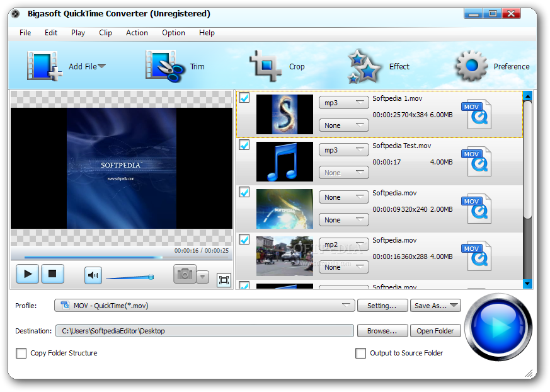Open mp3 dropdown for Softpedia Test.mov
This screenshot has width=550, height=392.
344,150
